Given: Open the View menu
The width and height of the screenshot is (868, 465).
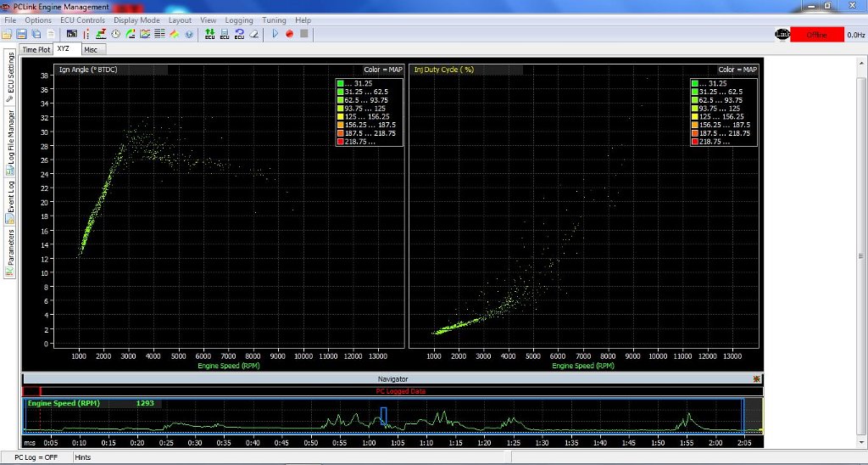Looking at the screenshot, I should (x=209, y=20).
